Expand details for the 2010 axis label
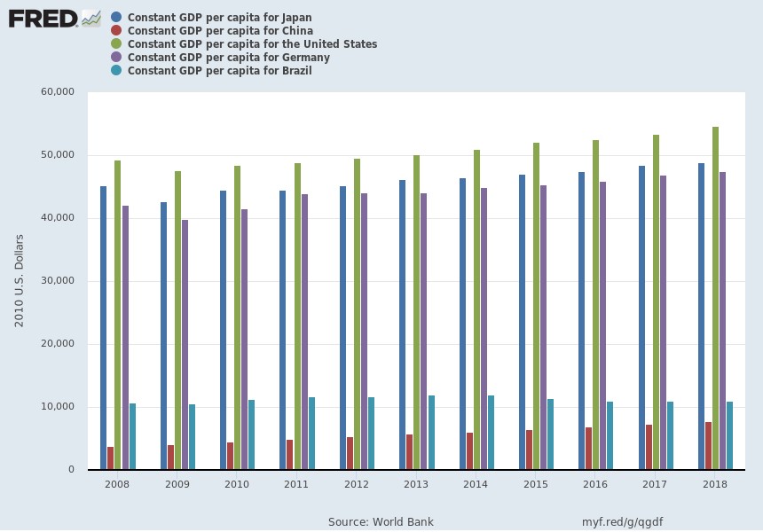 pos(237,485)
